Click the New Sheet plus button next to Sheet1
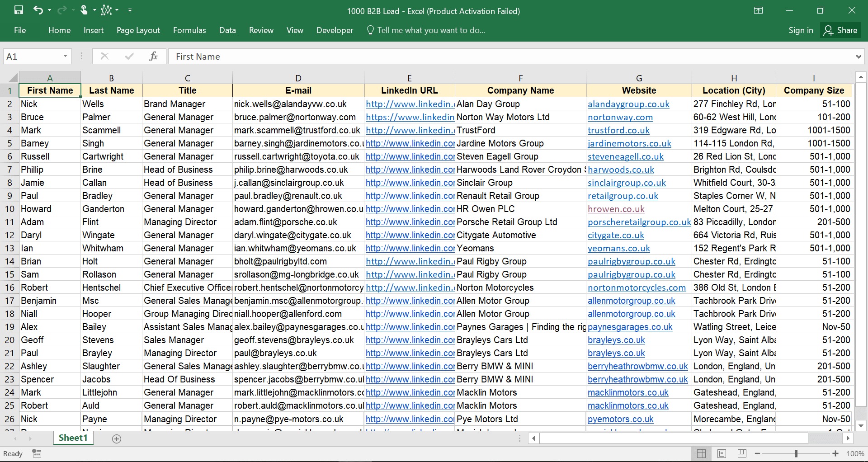 coord(116,438)
